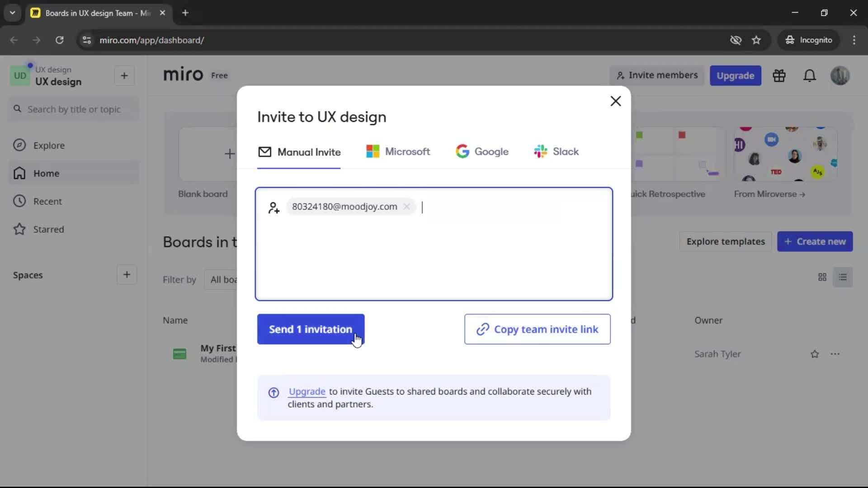The image size is (868, 488).
Task: Click the miro logo
Action: (183, 75)
